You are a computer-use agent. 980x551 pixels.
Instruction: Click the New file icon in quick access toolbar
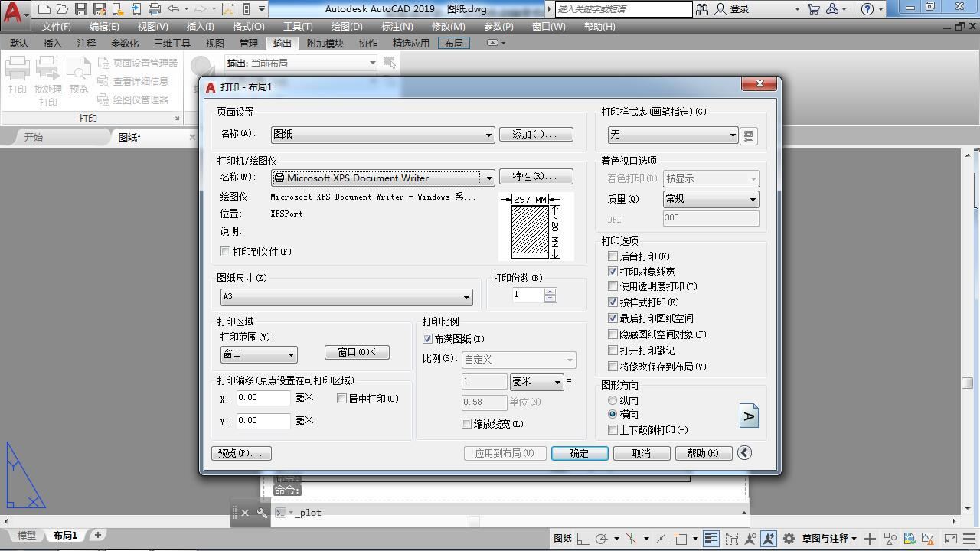[44, 9]
